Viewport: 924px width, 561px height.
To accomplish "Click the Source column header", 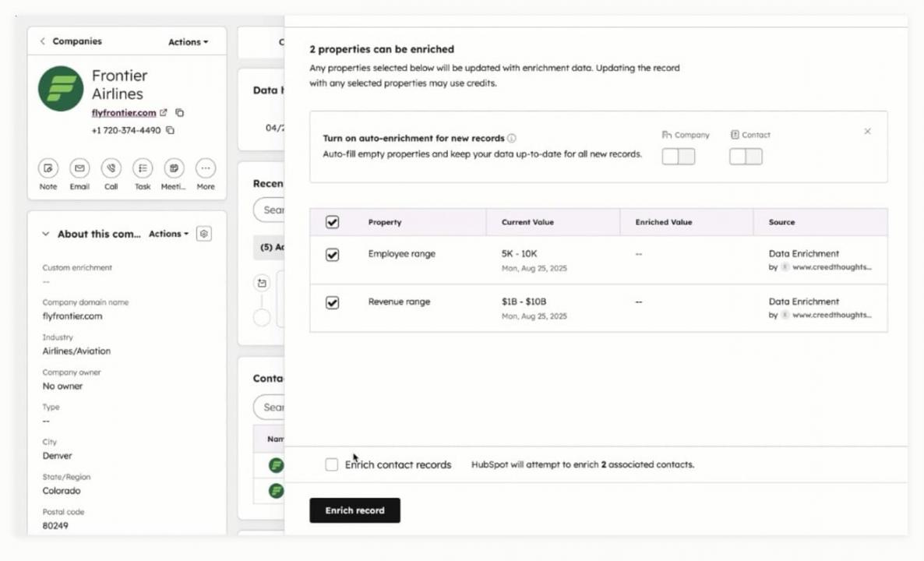I will (x=781, y=222).
